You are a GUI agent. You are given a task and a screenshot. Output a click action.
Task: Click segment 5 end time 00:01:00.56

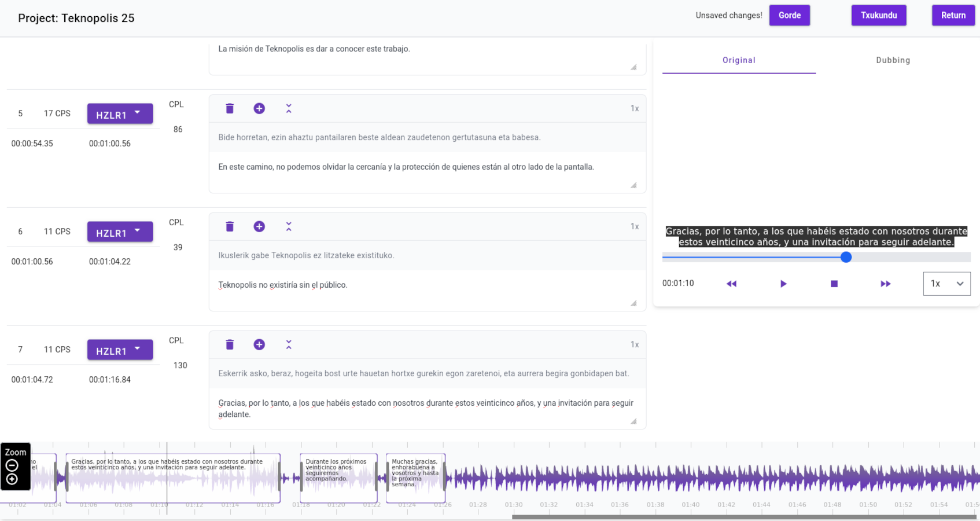(x=110, y=144)
